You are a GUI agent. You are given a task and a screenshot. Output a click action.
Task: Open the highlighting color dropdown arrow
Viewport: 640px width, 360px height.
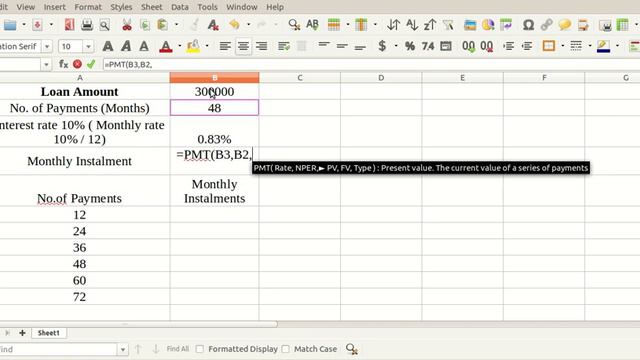[x=207, y=46]
